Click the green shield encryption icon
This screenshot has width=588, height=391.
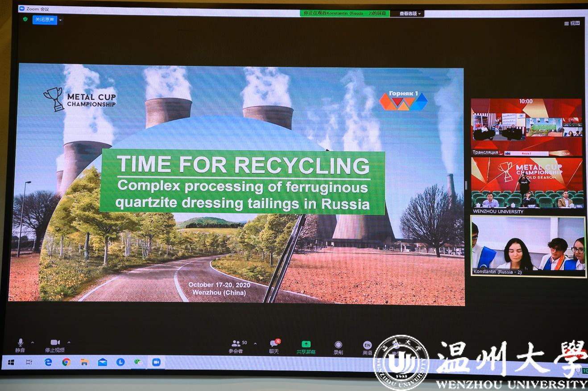[x=25, y=20]
